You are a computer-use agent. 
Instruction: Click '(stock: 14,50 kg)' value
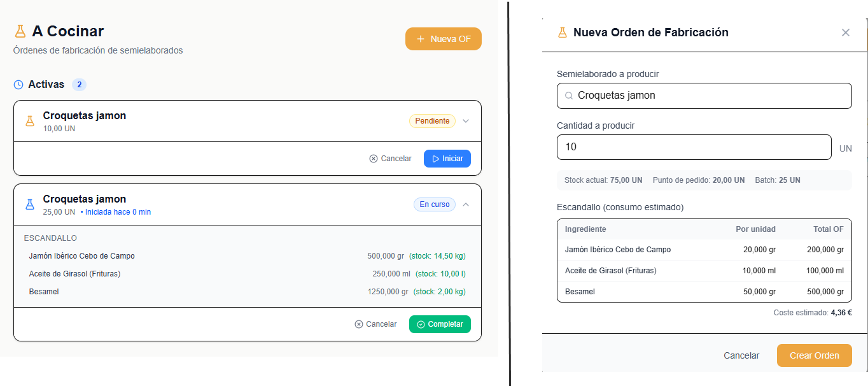tap(437, 256)
